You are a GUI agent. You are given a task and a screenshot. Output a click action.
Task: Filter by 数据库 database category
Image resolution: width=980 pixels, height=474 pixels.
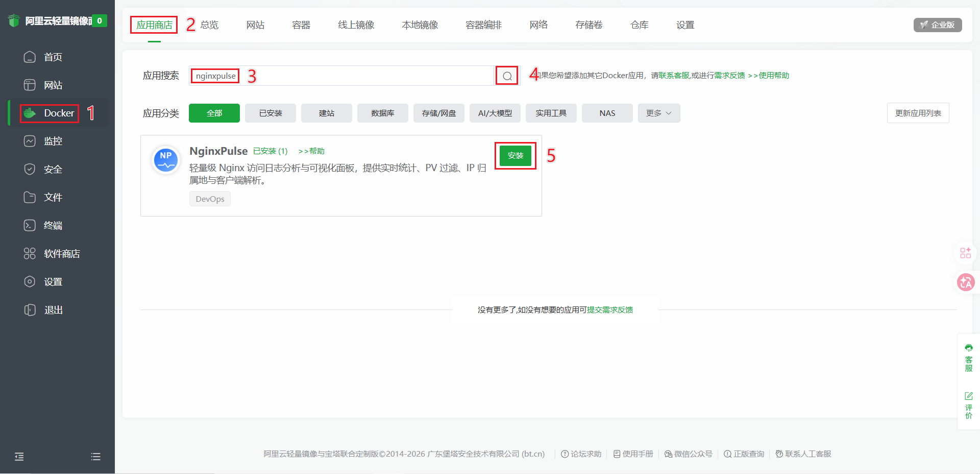click(x=383, y=113)
